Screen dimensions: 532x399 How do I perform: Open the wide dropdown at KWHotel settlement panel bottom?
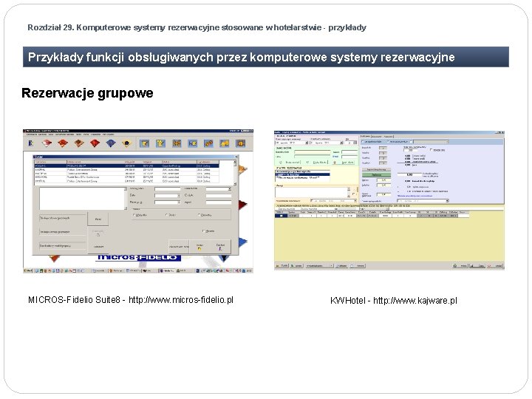point(447,201)
